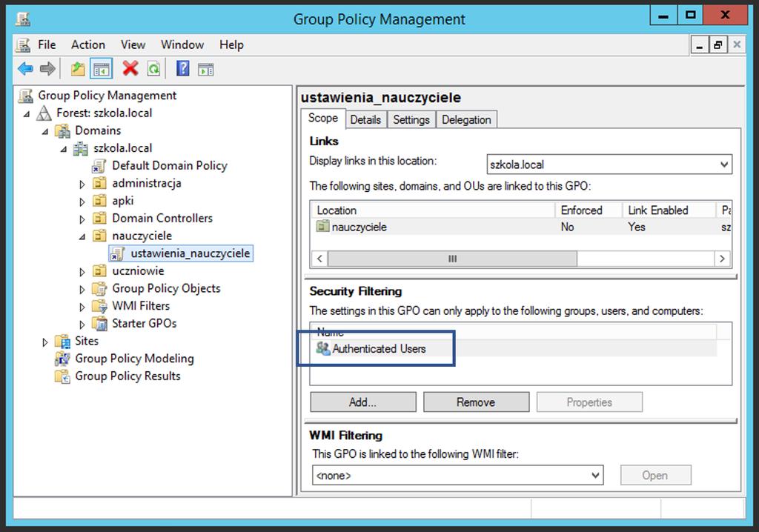Image resolution: width=759 pixels, height=532 pixels.
Task: Select the Scope tab
Action: (x=323, y=118)
